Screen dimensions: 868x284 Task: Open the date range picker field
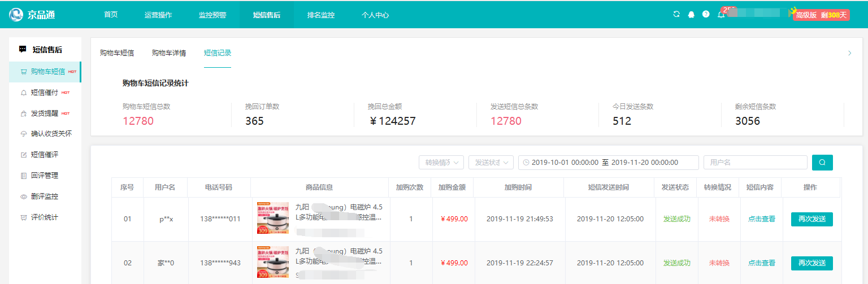[608, 163]
